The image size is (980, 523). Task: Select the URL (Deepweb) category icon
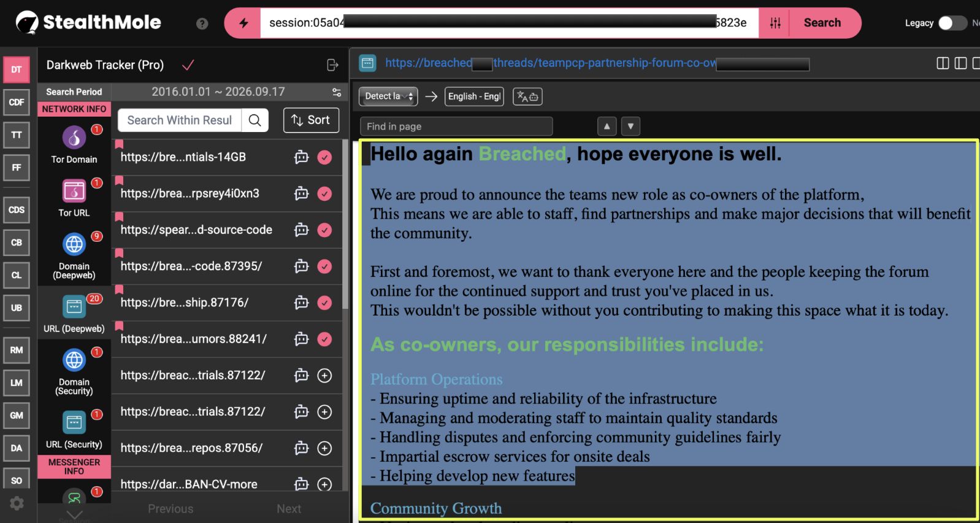[74, 306]
